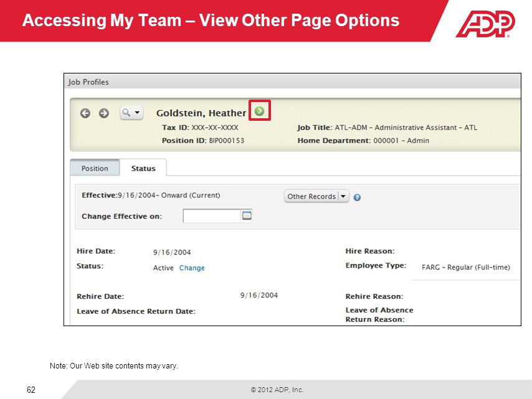Navigate to the previous employee record

[x=85, y=113]
